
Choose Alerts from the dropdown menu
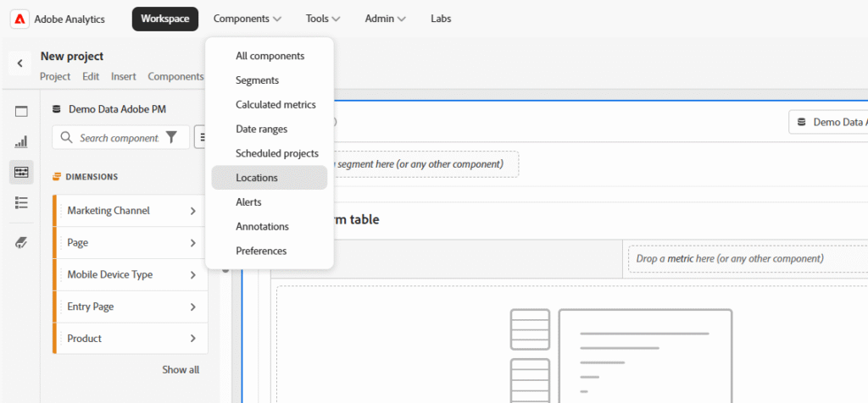(270, 201)
